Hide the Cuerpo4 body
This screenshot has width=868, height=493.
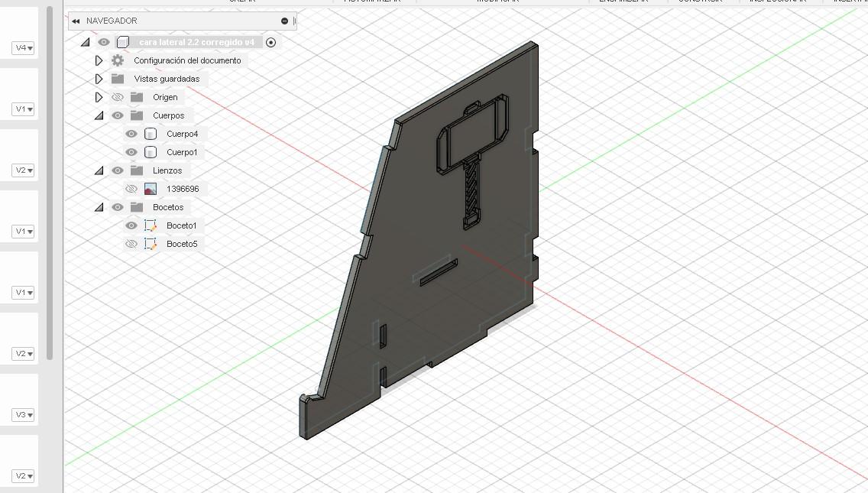131,134
